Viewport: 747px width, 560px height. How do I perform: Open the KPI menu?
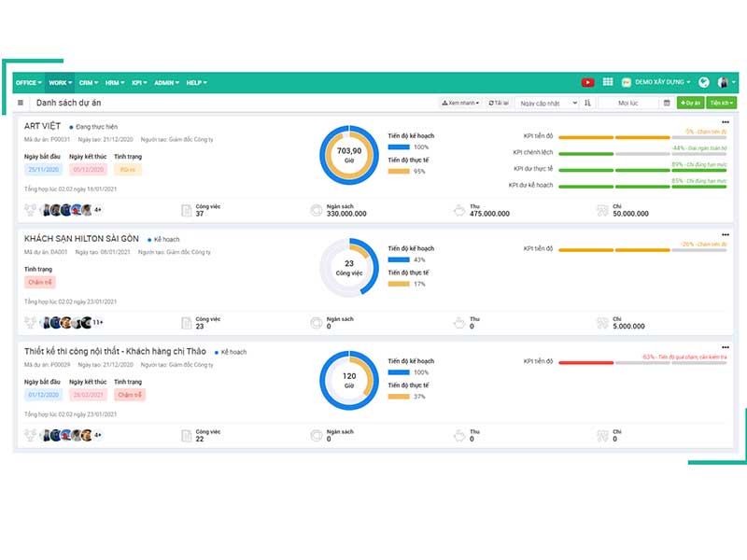pyautogui.click(x=139, y=83)
